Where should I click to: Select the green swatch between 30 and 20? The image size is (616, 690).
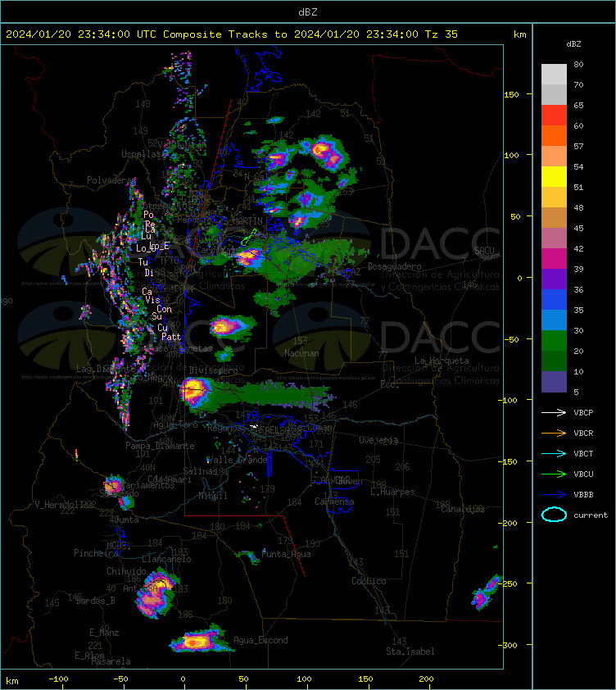coord(554,340)
